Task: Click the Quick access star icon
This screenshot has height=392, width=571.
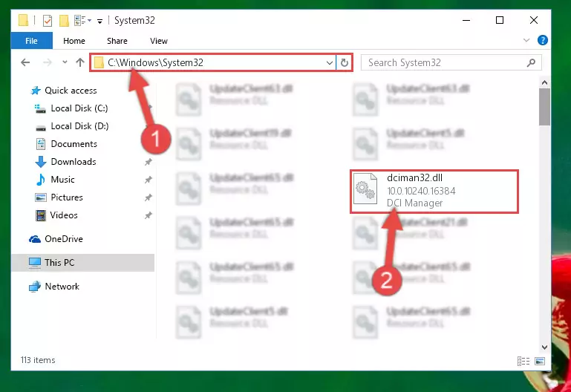Action: [x=36, y=91]
